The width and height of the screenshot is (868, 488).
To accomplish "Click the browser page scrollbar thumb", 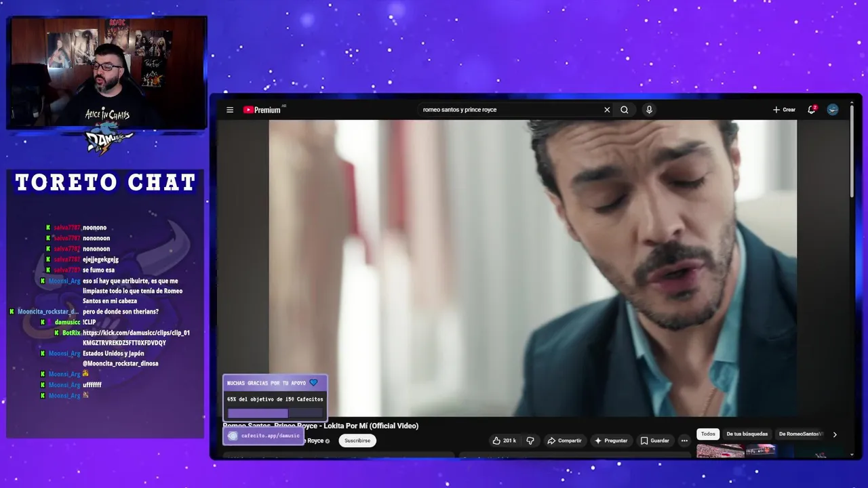I will click(852, 152).
